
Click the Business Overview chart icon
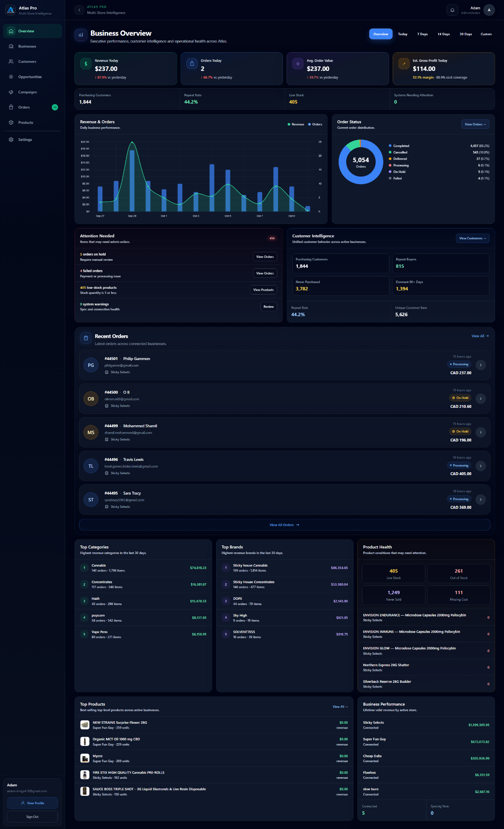(81, 35)
